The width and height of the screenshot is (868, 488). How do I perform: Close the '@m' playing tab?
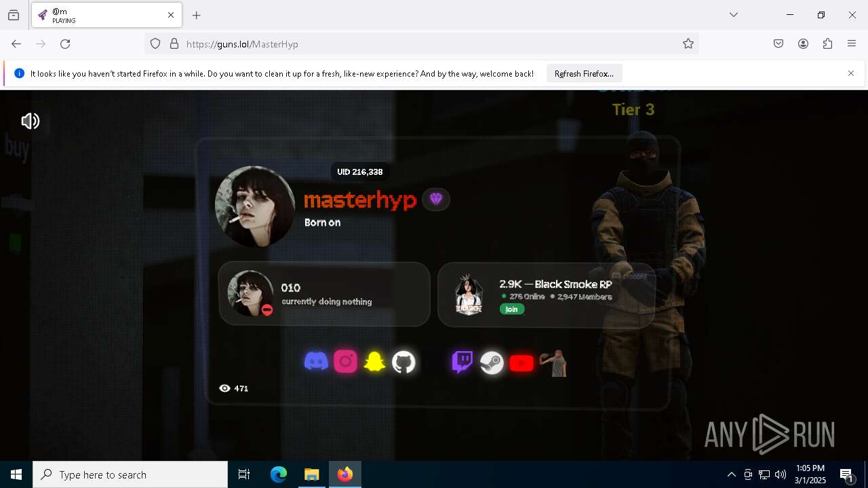click(171, 15)
